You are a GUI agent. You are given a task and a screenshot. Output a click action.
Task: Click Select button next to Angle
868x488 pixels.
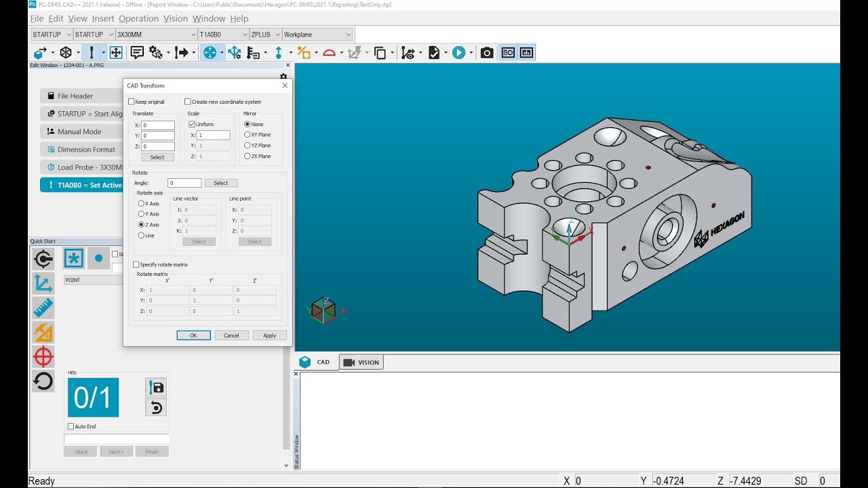(x=221, y=183)
